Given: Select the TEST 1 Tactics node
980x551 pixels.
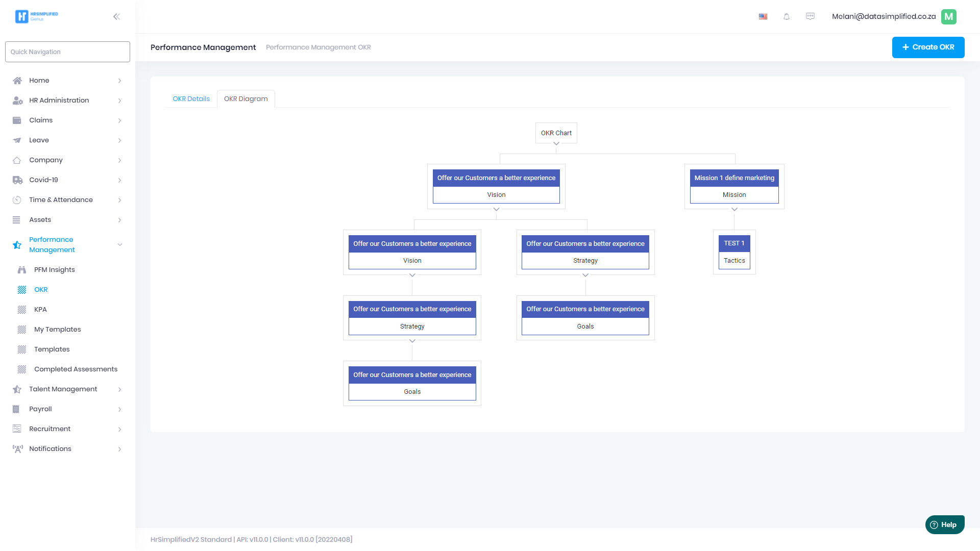Looking at the screenshot, I should (734, 252).
